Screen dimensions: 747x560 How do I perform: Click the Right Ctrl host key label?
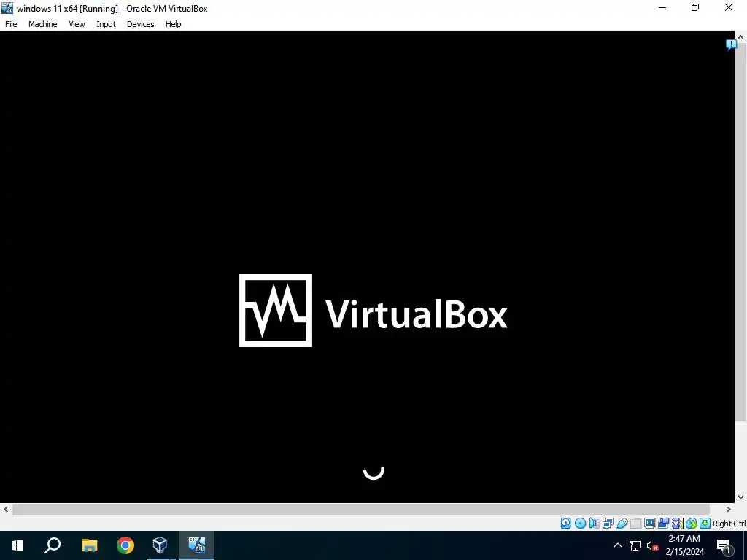click(729, 524)
